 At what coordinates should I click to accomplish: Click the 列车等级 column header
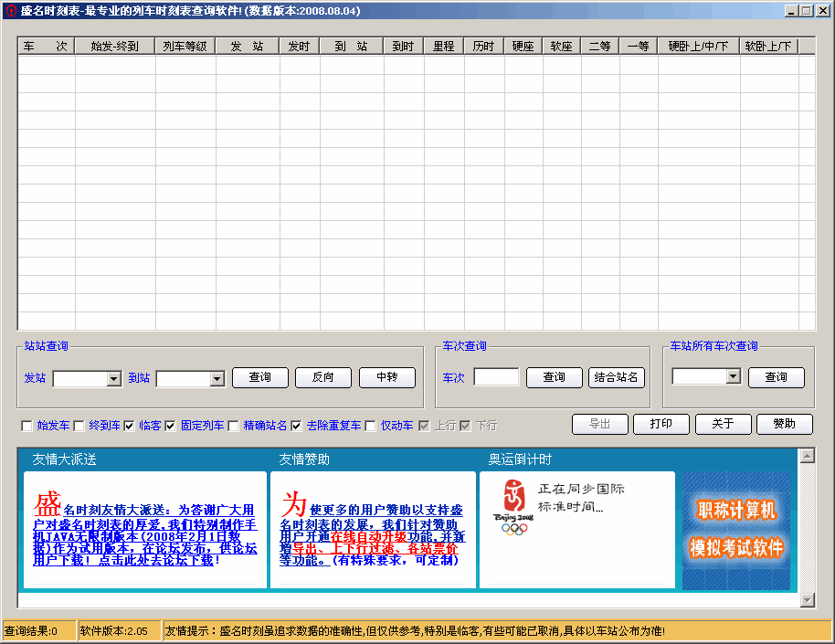185,46
